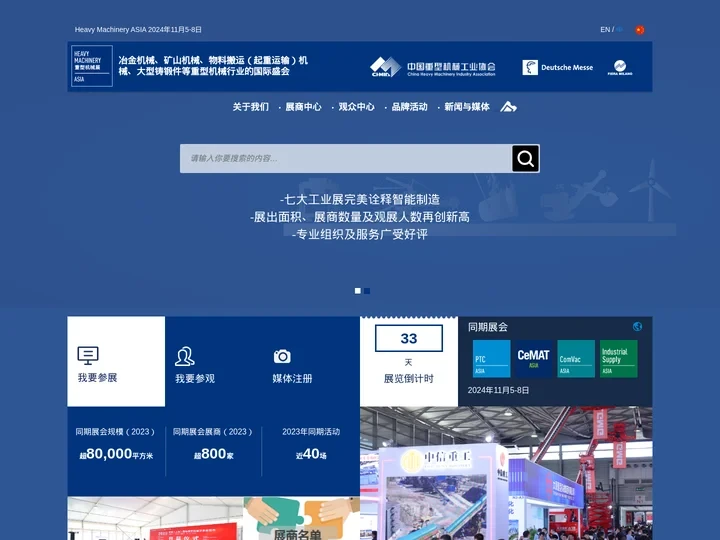This screenshot has width=720, height=540.
Task: Click the slide text 七大工业展完美诠释智能制造
Action: coord(360,199)
